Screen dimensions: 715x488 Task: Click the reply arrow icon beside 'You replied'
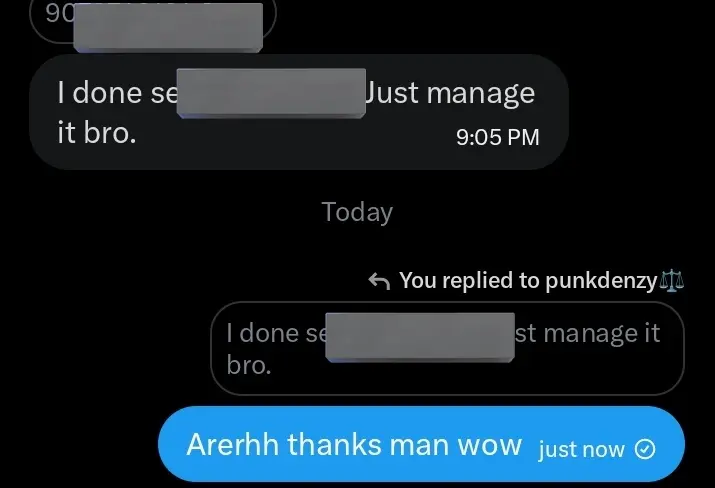(x=379, y=281)
